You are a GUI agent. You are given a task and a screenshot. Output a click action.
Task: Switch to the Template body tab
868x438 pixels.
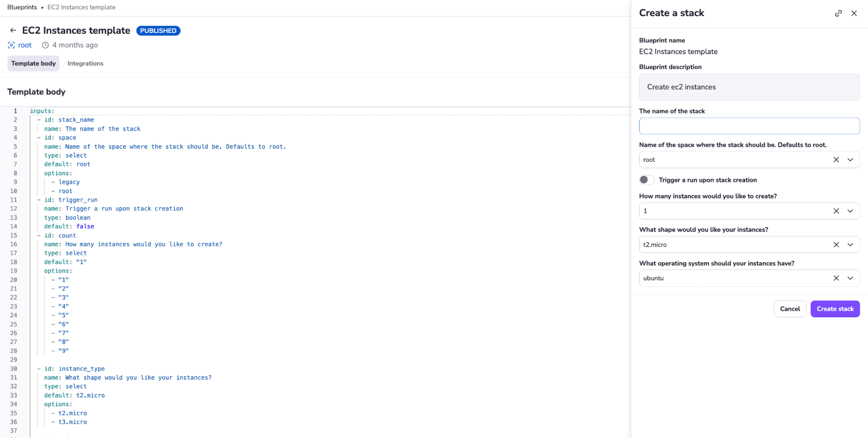pyautogui.click(x=33, y=63)
